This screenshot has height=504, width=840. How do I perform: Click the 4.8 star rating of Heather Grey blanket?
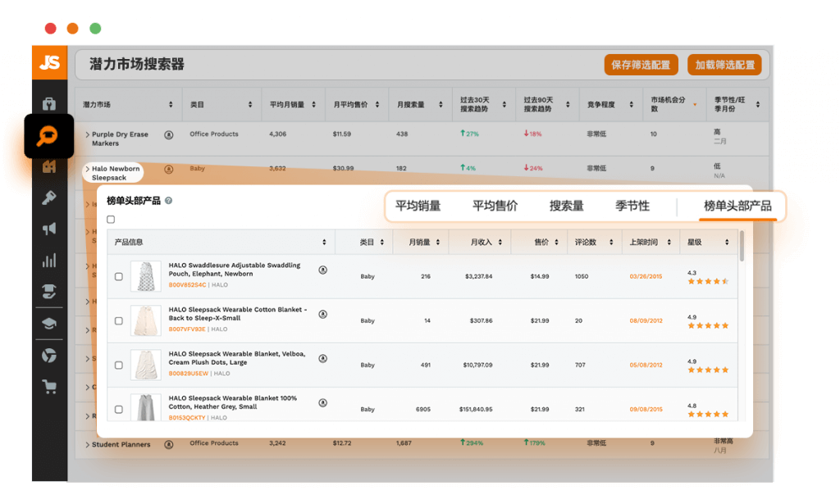708,414
